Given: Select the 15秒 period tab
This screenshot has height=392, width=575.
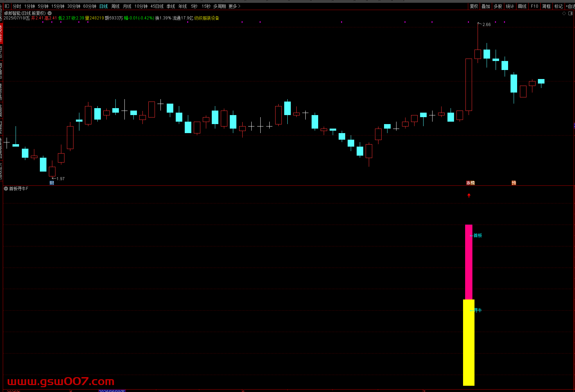Looking at the screenshot, I should pos(206,6).
